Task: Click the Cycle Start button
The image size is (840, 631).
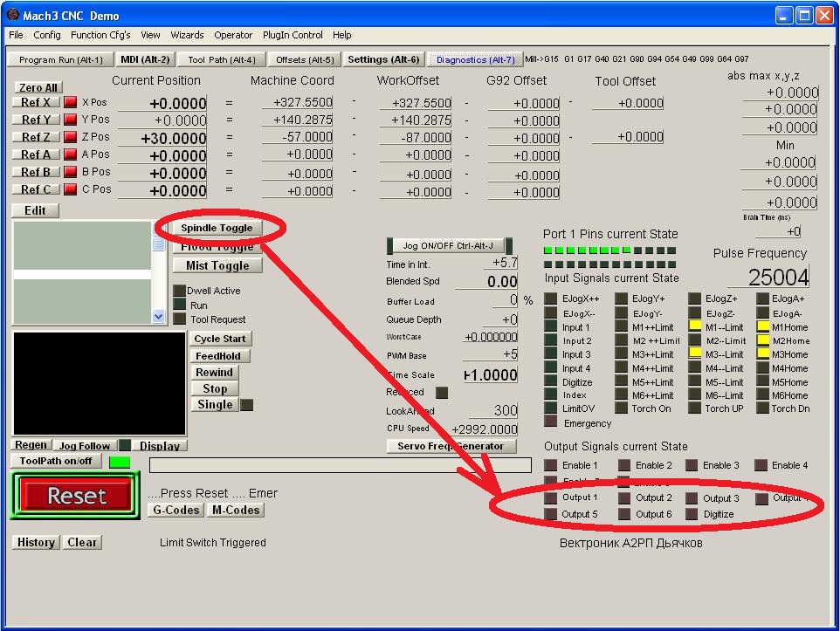Action: point(220,339)
